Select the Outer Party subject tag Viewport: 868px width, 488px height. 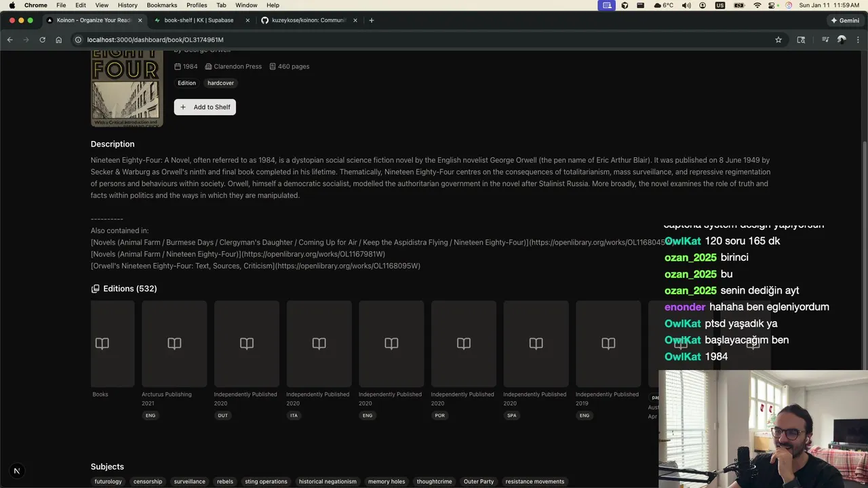tap(479, 482)
